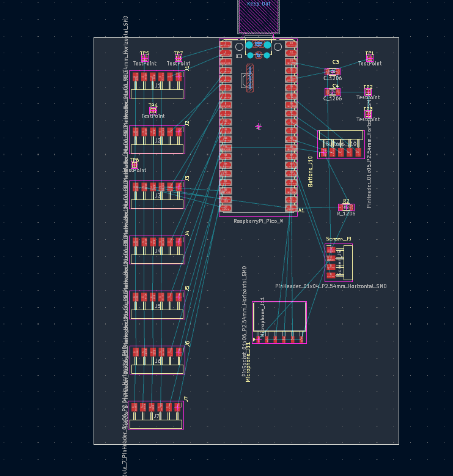Click the "PinHeader_01x04_P2.54mm_Horizontal_SMD" text
This screenshot has height=476, width=453.
331,286
